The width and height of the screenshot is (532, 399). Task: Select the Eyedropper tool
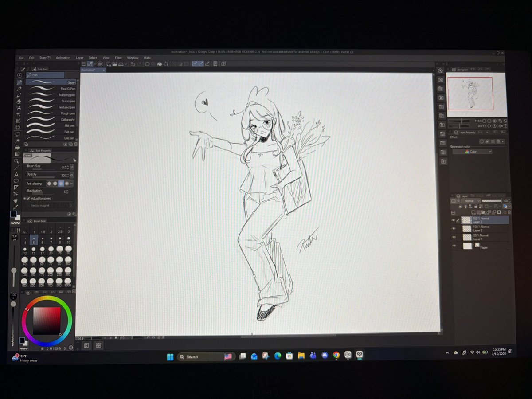[16, 207]
